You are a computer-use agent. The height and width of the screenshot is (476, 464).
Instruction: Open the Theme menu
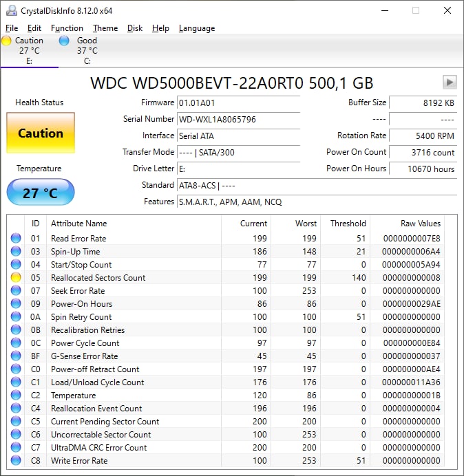pyautogui.click(x=105, y=28)
